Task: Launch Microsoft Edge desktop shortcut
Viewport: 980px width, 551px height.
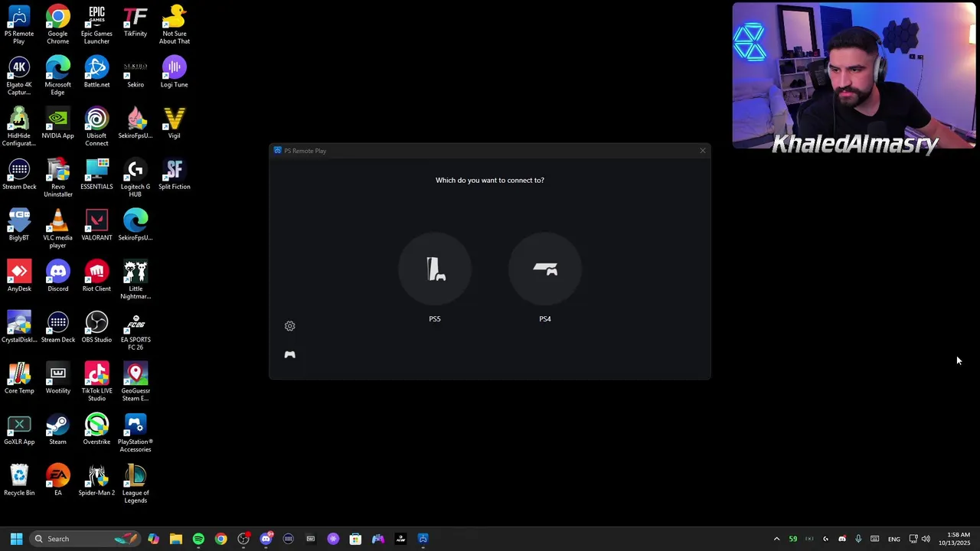Action: 57,76
